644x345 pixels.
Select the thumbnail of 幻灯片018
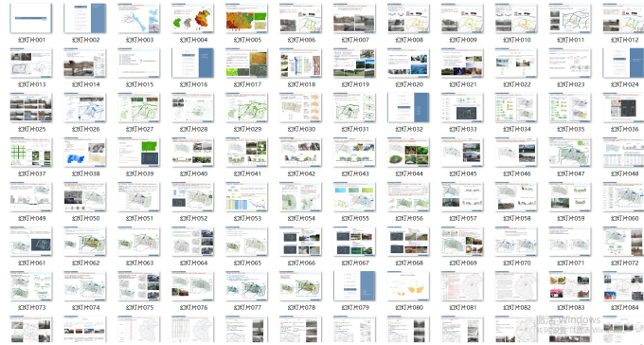tap(300, 63)
